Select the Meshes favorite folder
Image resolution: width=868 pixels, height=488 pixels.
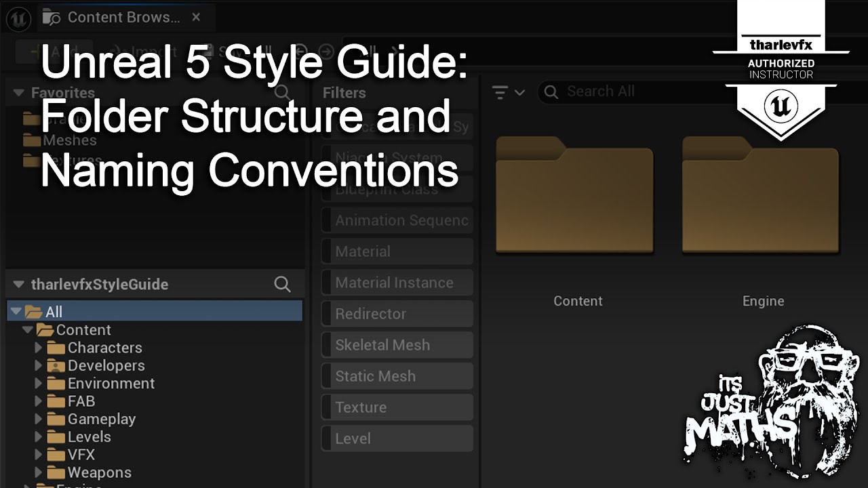click(60, 140)
